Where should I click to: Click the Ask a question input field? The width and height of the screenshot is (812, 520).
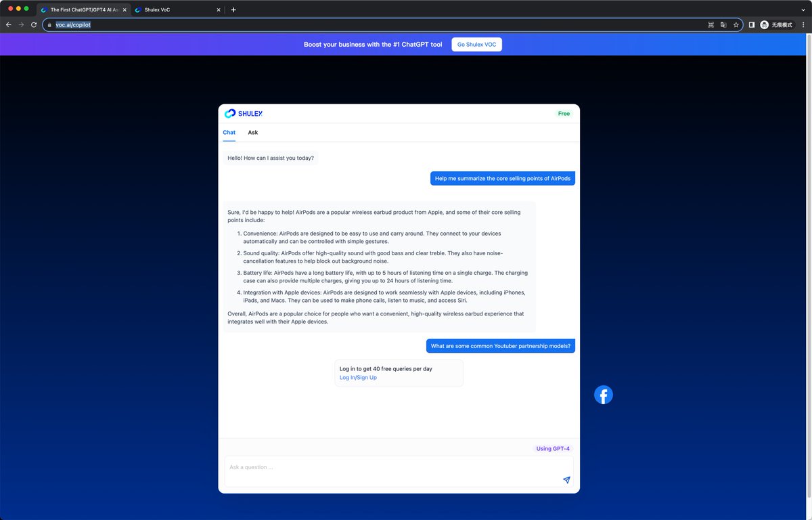[x=399, y=471]
